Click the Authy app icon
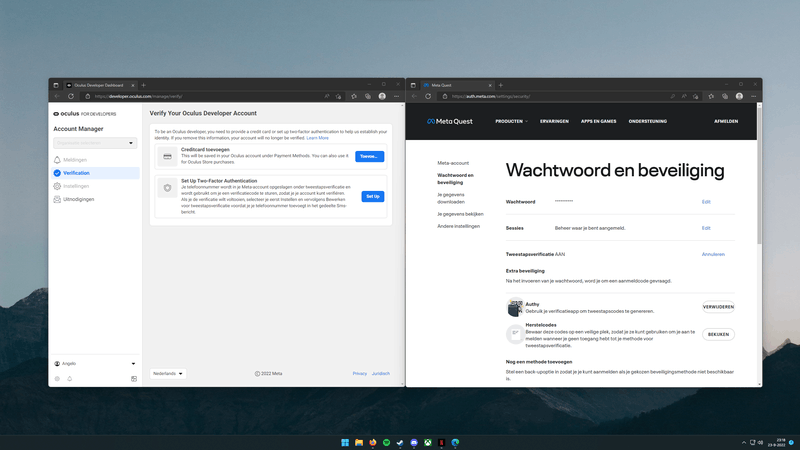 [x=515, y=307]
